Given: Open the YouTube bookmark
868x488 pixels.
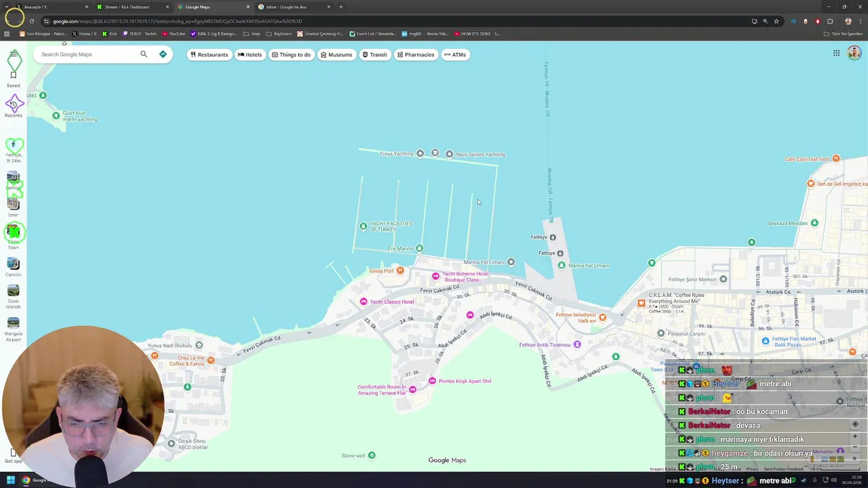Looking at the screenshot, I should (x=173, y=33).
